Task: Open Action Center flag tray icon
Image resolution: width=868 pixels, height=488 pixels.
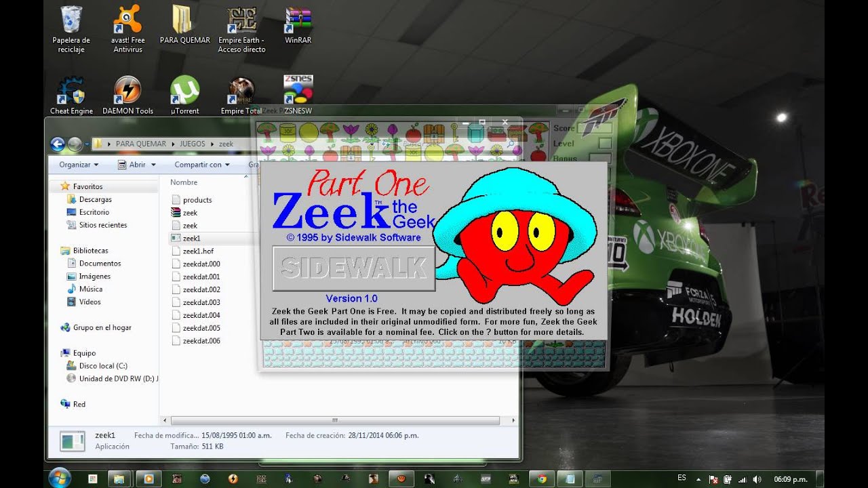Action: tap(713, 479)
